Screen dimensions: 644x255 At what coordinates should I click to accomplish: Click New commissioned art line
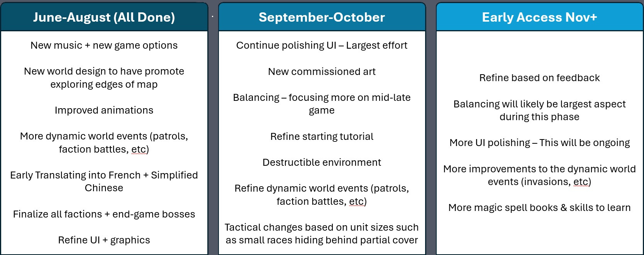pyautogui.click(x=322, y=71)
